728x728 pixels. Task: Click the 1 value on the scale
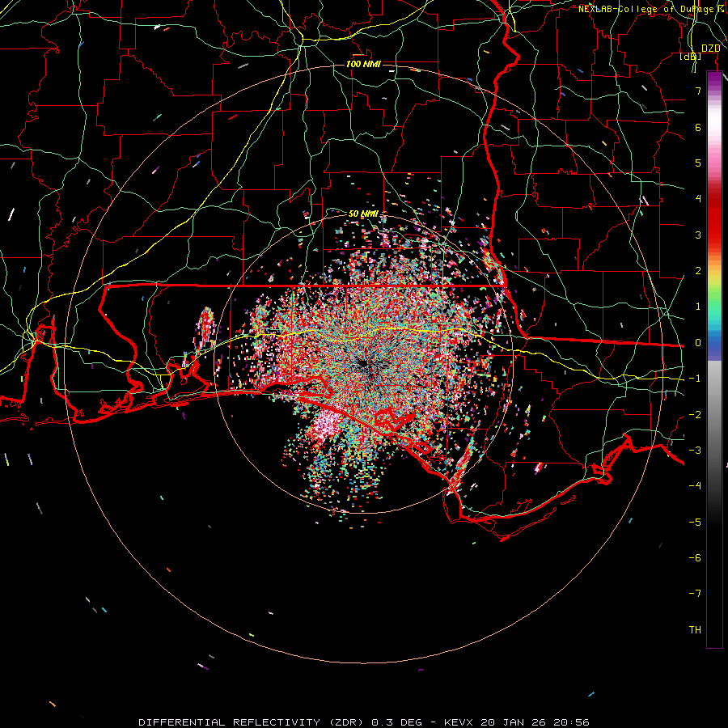[x=698, y=307]
